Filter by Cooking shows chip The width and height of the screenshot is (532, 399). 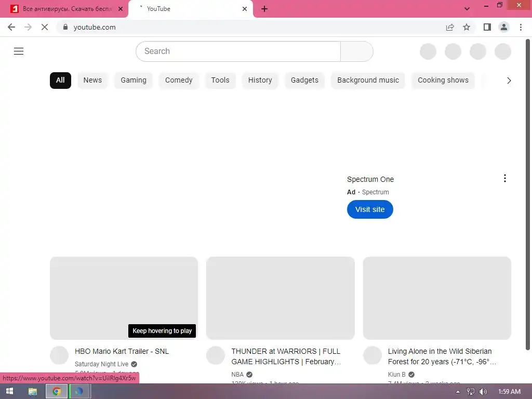[x=443, y=81]
